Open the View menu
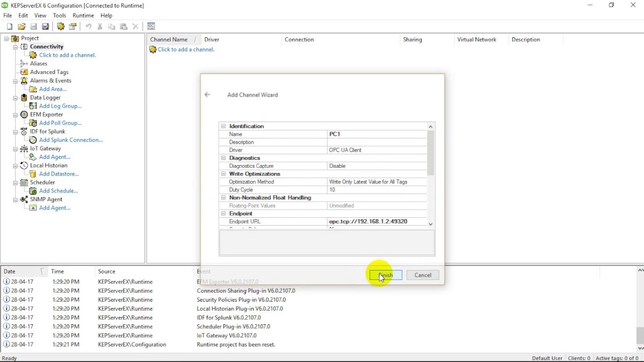644x362 pixels. [40, 16]
